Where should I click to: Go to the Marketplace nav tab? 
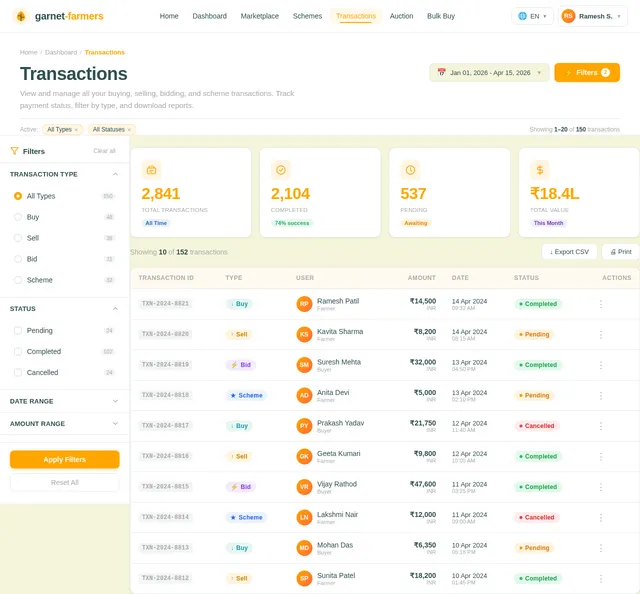pos(260,16)
